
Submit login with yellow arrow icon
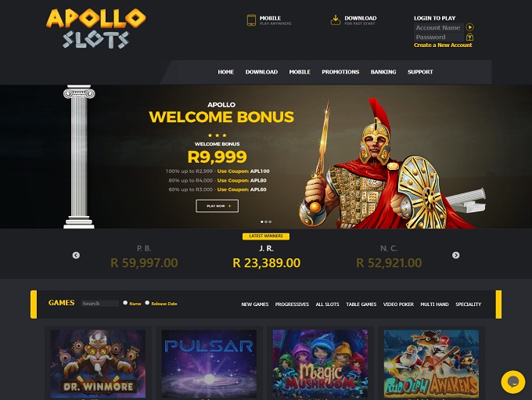pyautogui.click(x=469, y=27)
